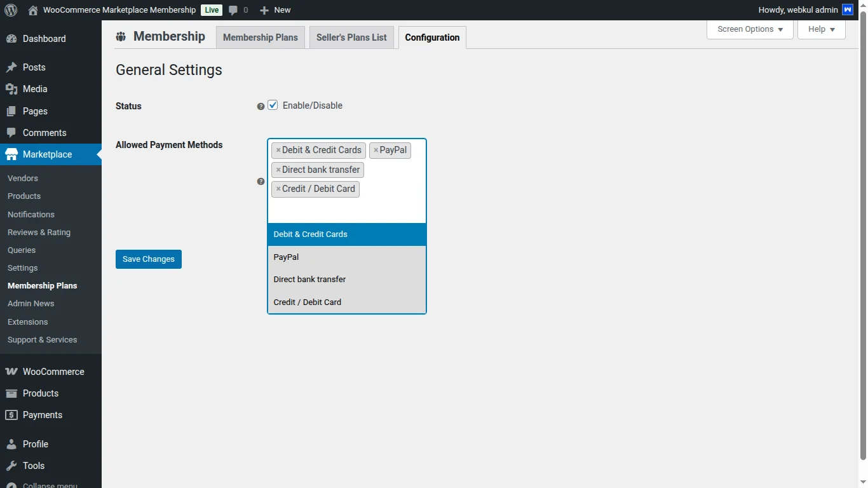Remove the Credit / Debit Card tag
This screenshot has width=868, height=488.
278,189
